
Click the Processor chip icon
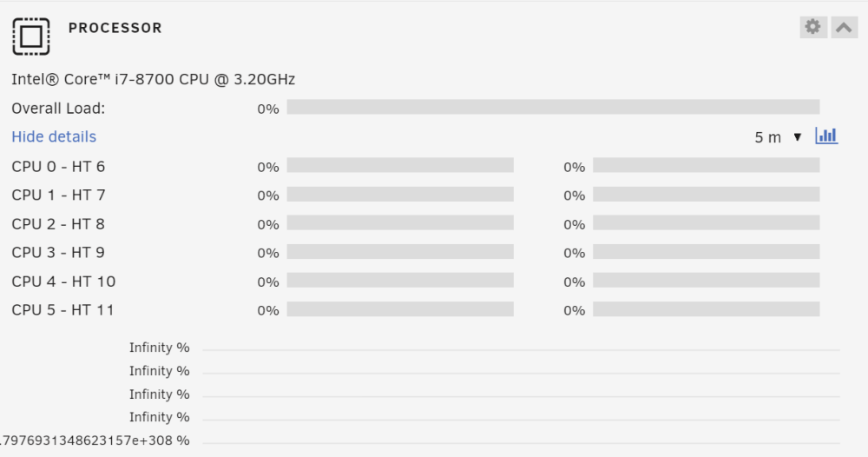pyautogui.click(x=31, y=36)
